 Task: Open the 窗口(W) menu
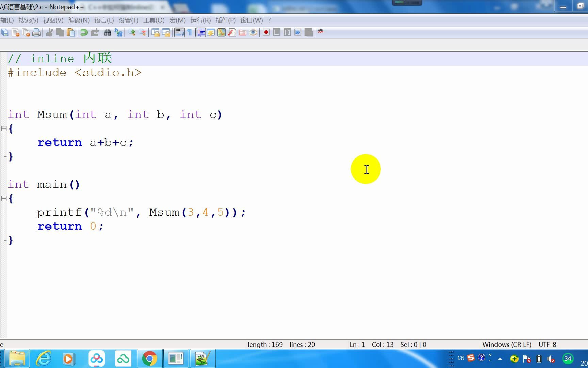coord(252,20)
